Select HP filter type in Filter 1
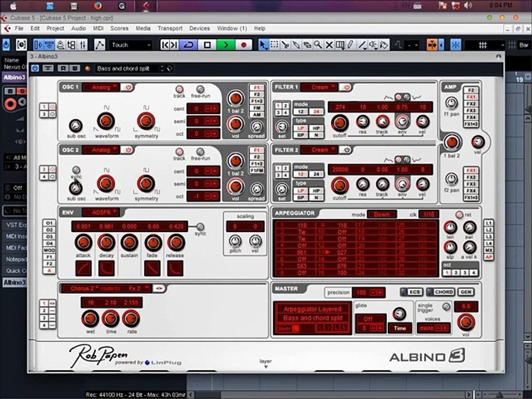 (x=316, y=128)
